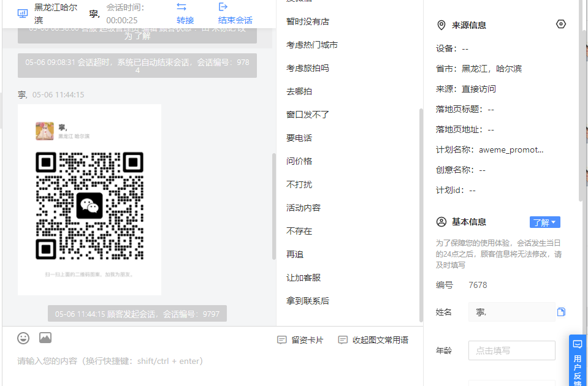Click the system message with 会话编号: 9797
Viewport: 588px width, 386px height.
tap(137, 314)
